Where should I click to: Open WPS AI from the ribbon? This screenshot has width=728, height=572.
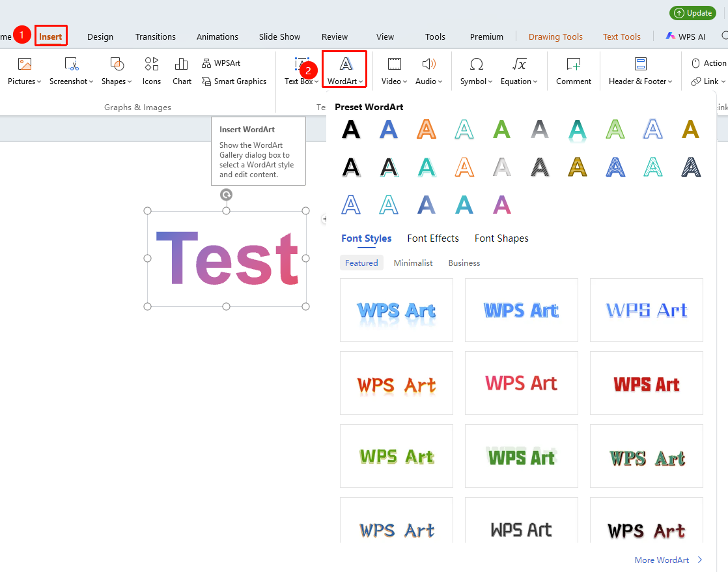click(x=686, y=36)
